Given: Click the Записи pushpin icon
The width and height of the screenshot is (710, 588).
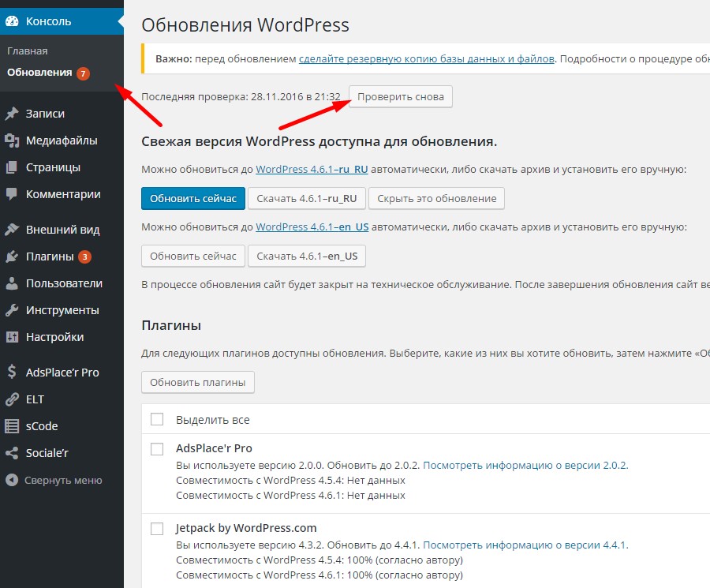Looking at the screenshot, I should [12, 114].
